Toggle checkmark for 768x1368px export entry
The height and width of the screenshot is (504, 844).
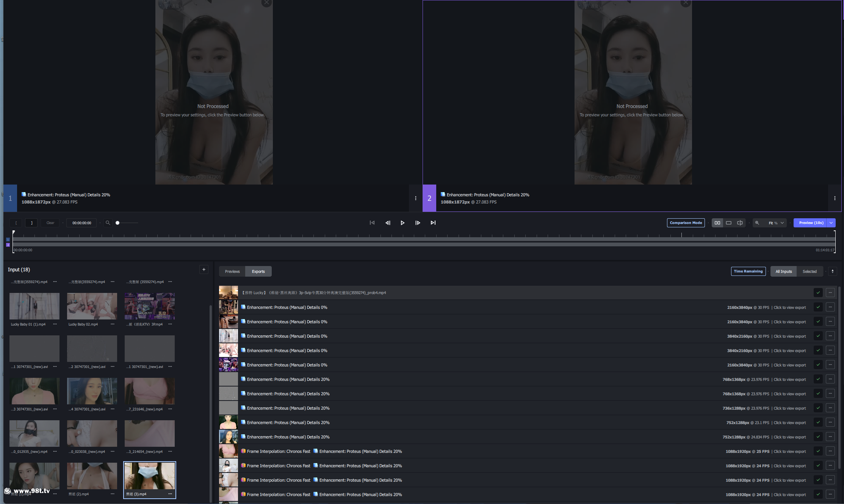coord(817,379)
